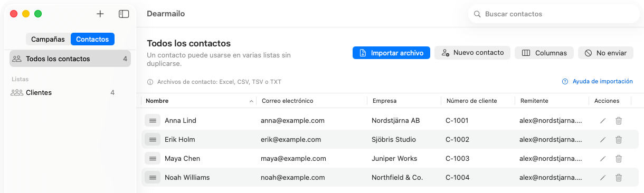Edit Erik Holm with the pencil icon
The image size is (644, 193).
(603, 139)
